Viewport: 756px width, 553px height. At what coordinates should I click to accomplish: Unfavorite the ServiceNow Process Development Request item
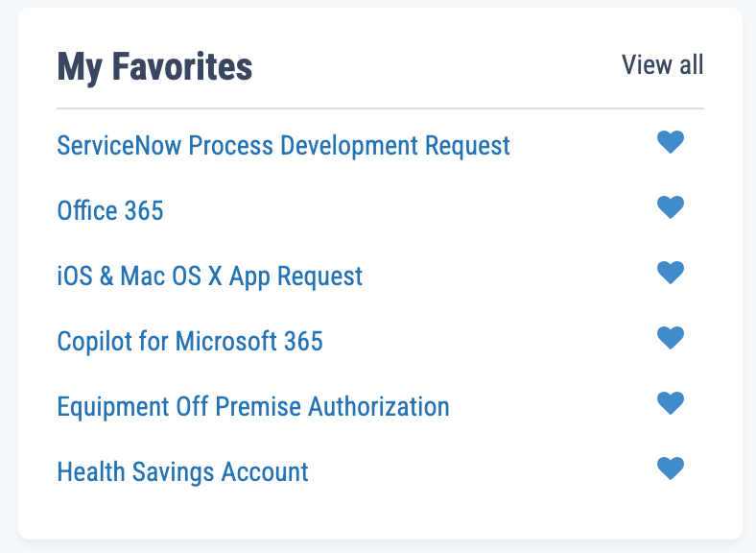(x=670, y=142)
